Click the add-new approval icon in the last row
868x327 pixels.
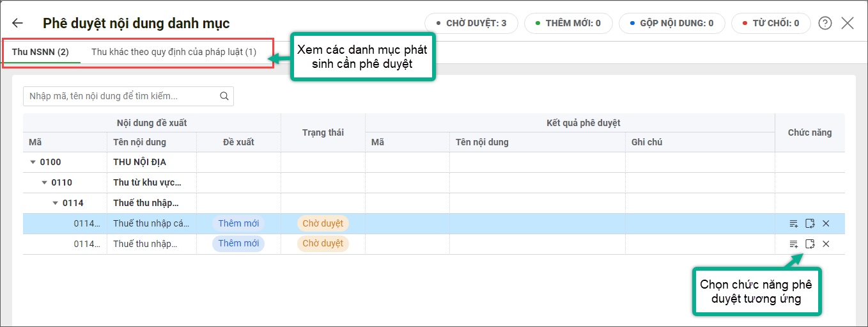pos(794,244)
